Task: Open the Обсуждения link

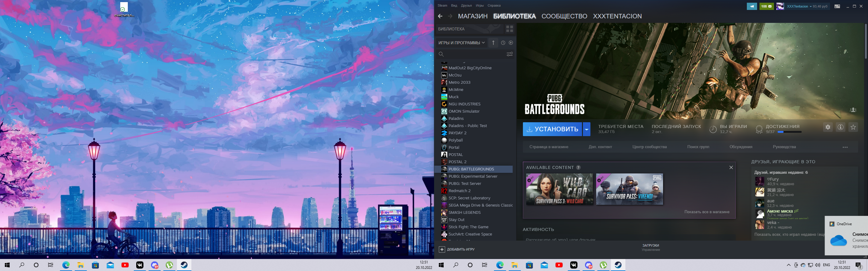Action: pos(741,147)
